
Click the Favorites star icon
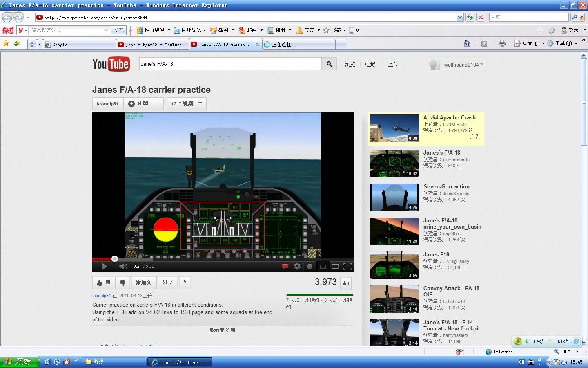(6, 43)
